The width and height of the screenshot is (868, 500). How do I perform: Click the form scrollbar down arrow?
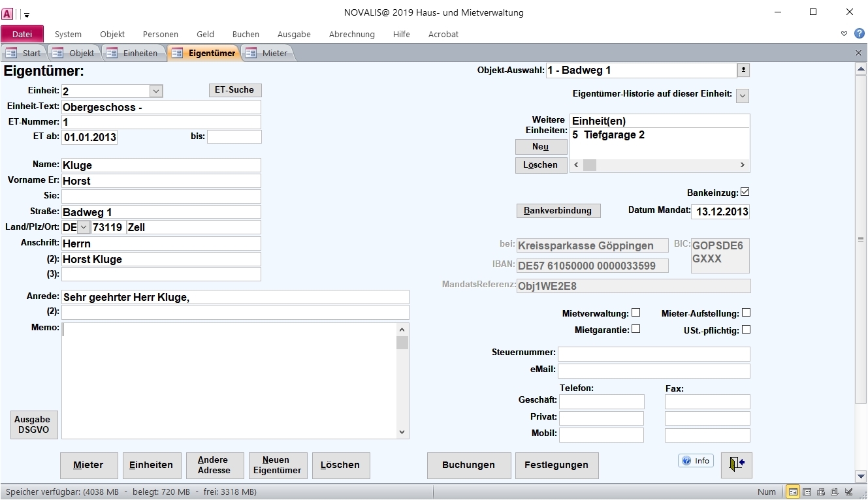tap(861, 477)
